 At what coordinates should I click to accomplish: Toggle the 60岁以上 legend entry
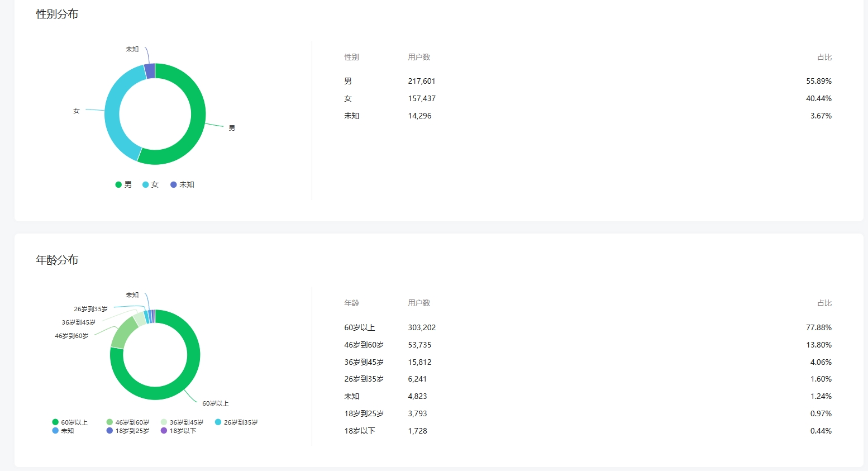point(70,422)
